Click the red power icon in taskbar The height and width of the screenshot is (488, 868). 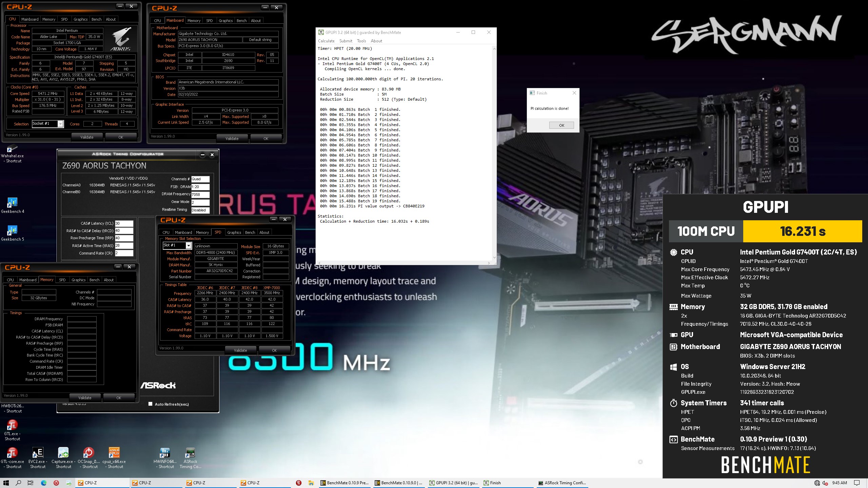pos(56,483)
